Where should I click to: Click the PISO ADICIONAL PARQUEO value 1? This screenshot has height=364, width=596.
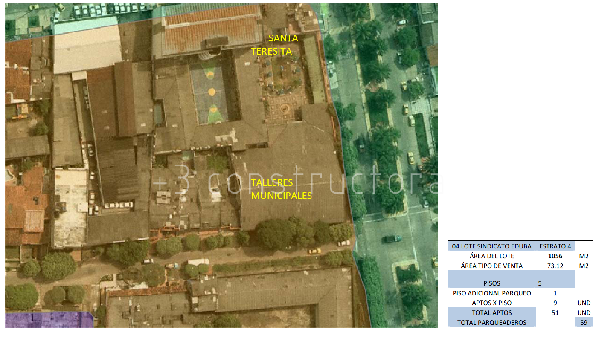point(555,293)
